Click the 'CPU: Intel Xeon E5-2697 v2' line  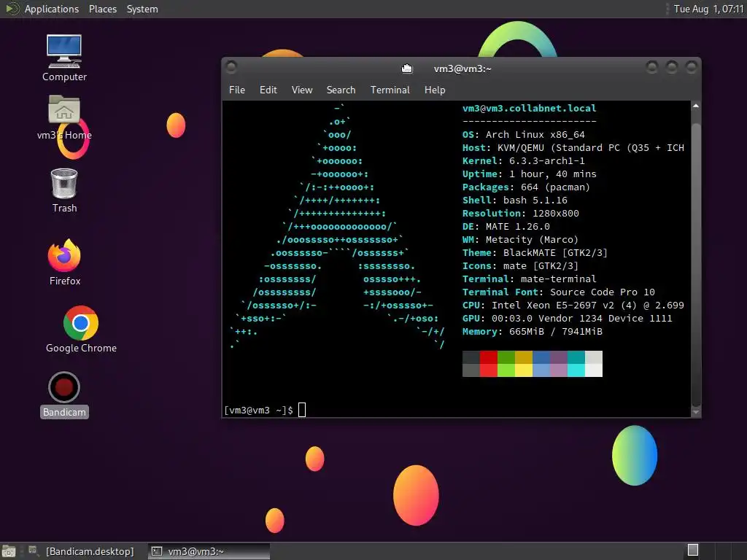click(573, 306)
